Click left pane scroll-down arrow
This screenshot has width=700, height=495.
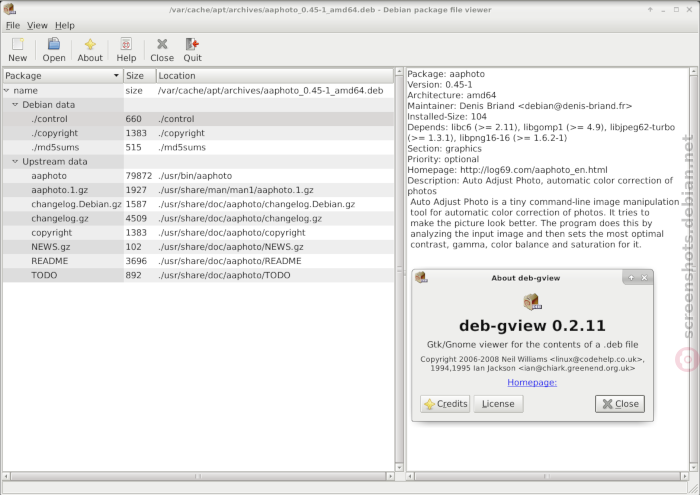(x=399, y=468)
